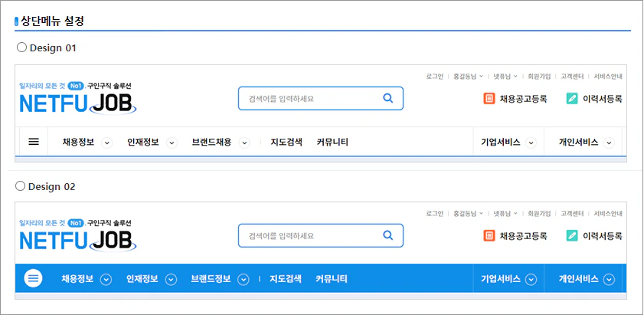
Task: Open 개인서비스 menu in blue Design 02 bar
Action: click(578, 279)
